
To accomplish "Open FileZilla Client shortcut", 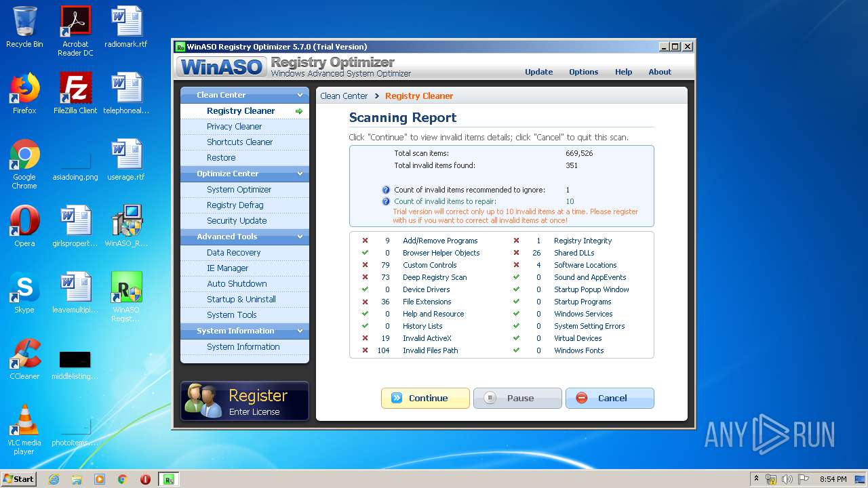I will pos(75,94).
